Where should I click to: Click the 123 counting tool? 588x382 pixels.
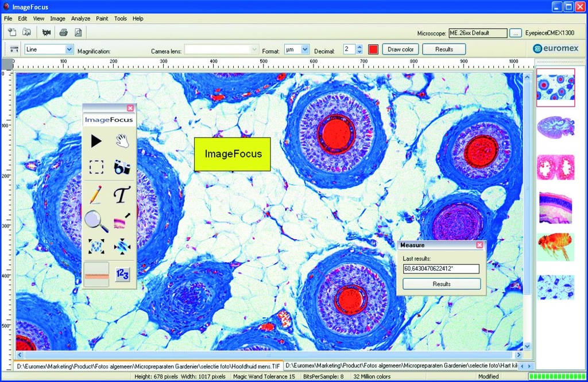pyautogui.click(x=122, y=275)
